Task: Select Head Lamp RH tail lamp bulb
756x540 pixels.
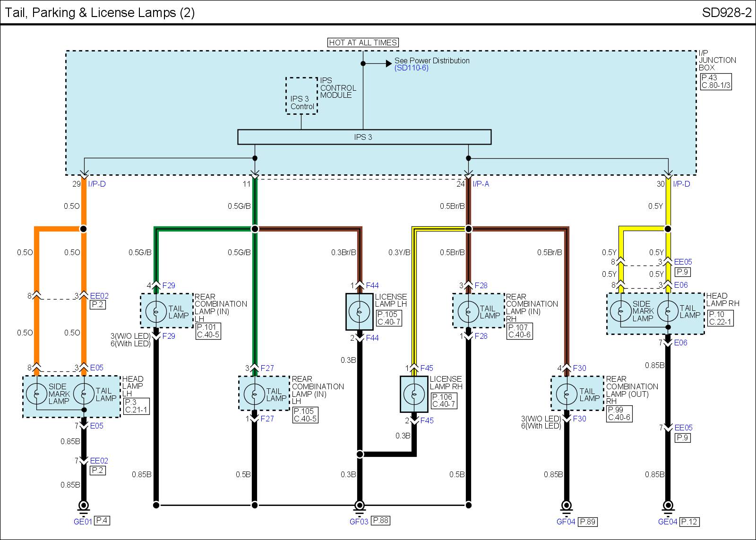Action: point(668,311)
